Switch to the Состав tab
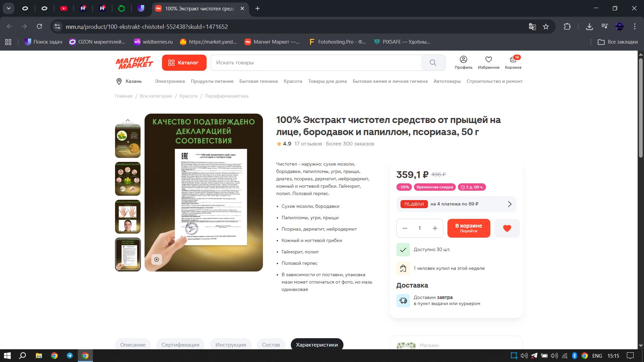The image size is (644, 362). 271,345
